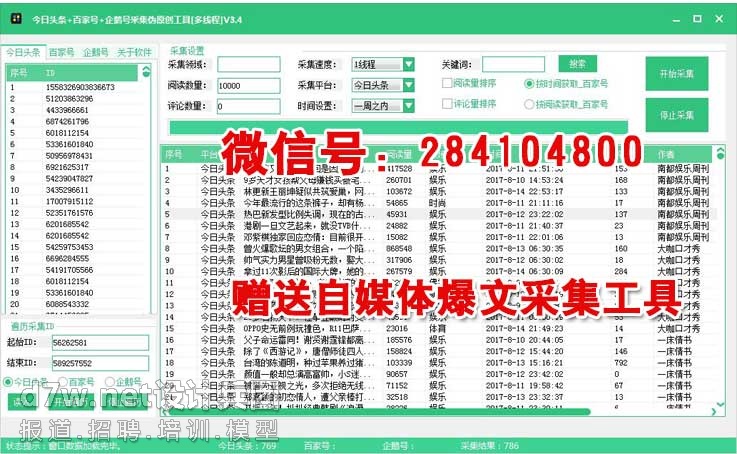Select result row titled 林更新王丽坤疑似共筑爱巢
This screenshot has width=737, height=454.
pos(437,191)
